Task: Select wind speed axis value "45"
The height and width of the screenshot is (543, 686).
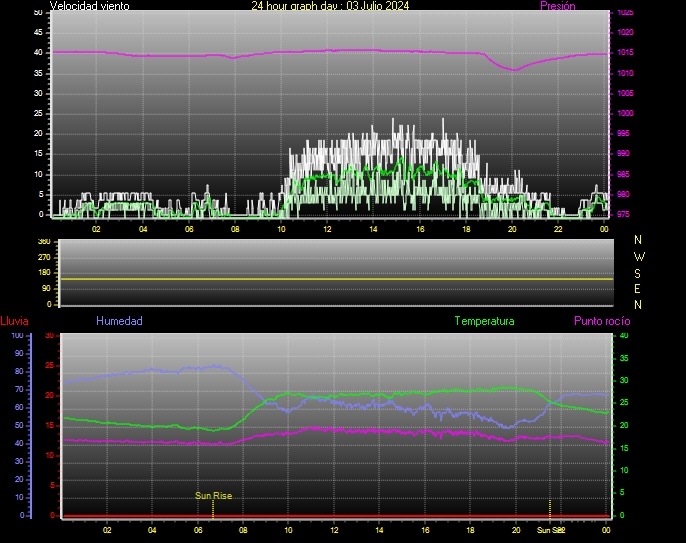Action: pyautogui.click(x=38, y=32)
